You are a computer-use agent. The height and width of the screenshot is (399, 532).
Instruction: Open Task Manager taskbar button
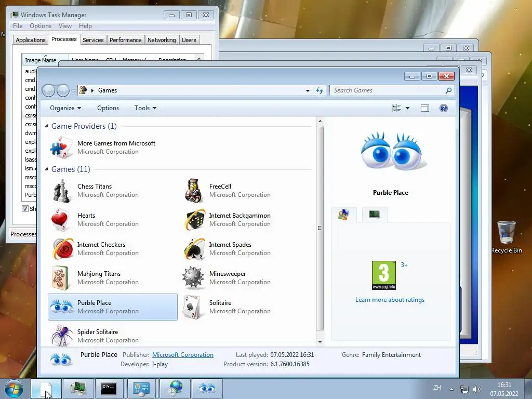click(78, 389)
